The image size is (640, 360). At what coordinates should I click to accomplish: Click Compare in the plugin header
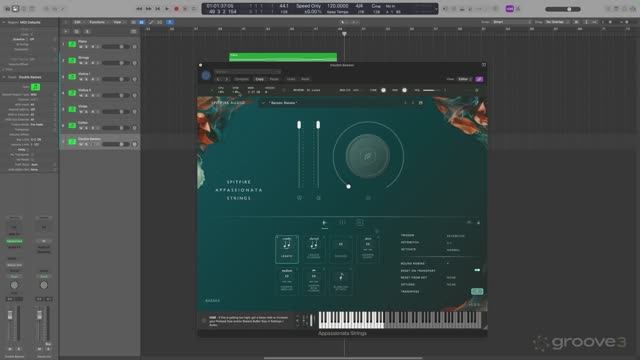click(242, 79)
